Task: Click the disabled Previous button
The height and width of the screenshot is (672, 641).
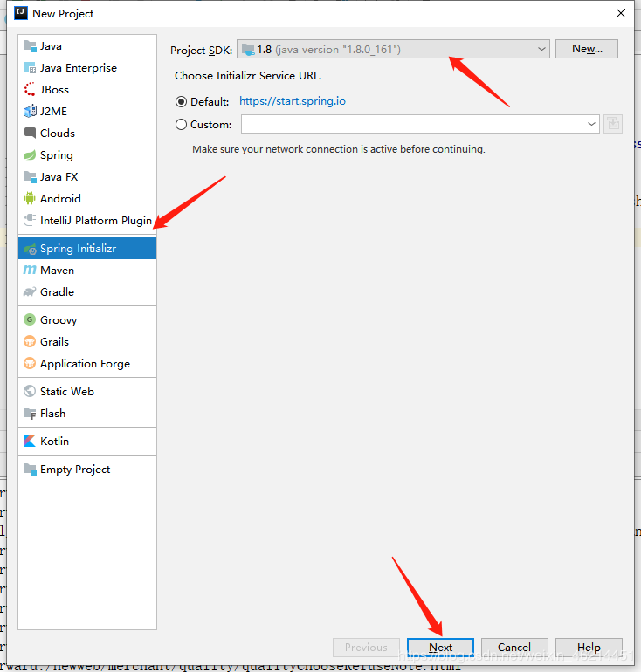Action: click(366, 648)
